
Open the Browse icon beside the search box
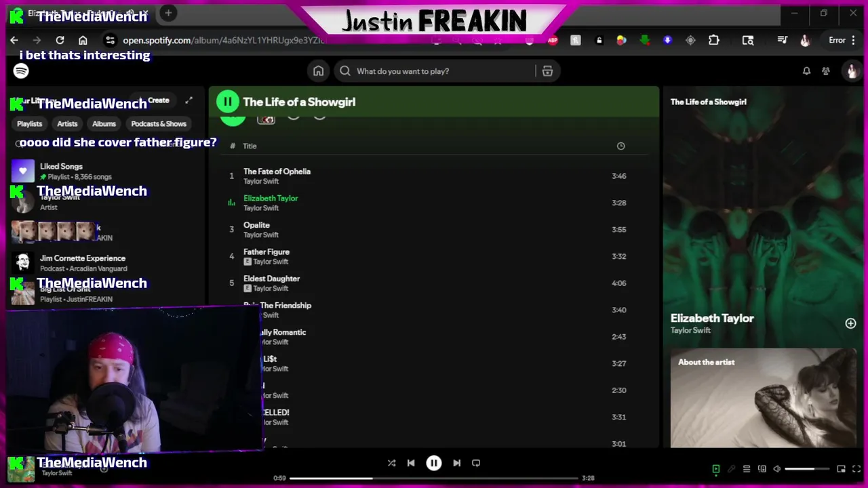pos(547,71)
